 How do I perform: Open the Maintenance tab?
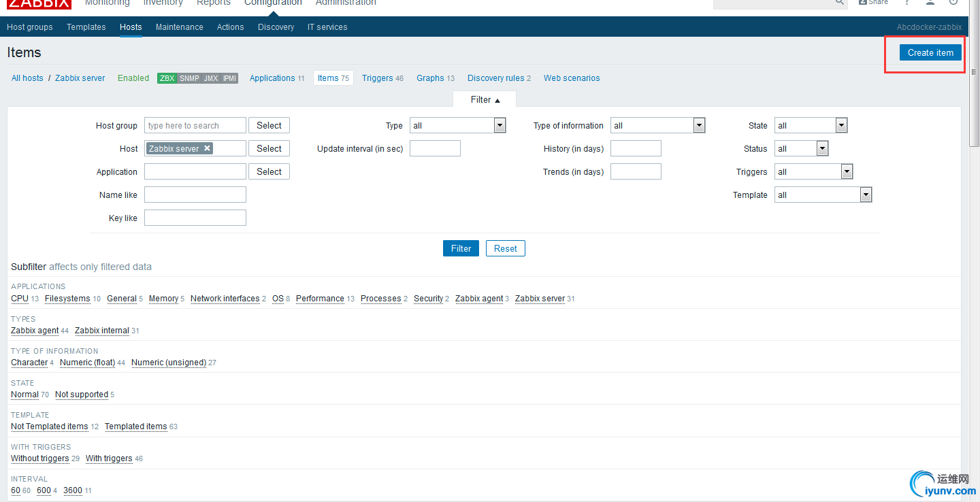click(x=180, y=27)
